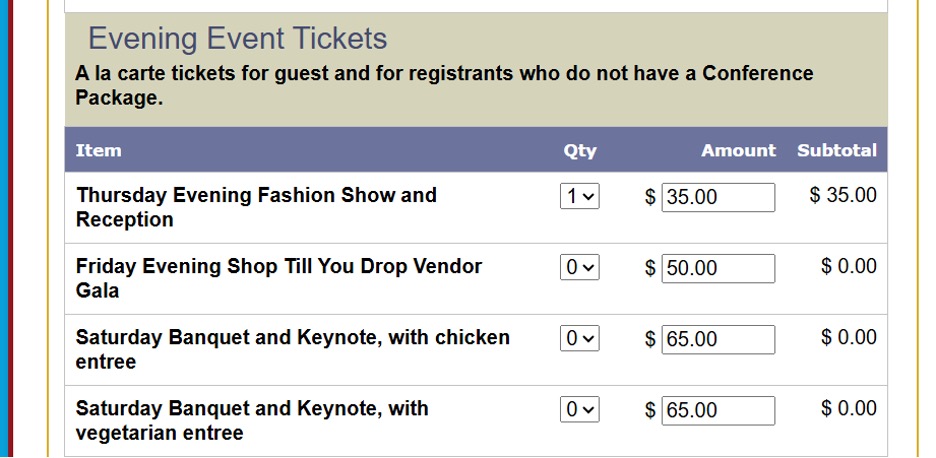Select the Amount column header

738,151
